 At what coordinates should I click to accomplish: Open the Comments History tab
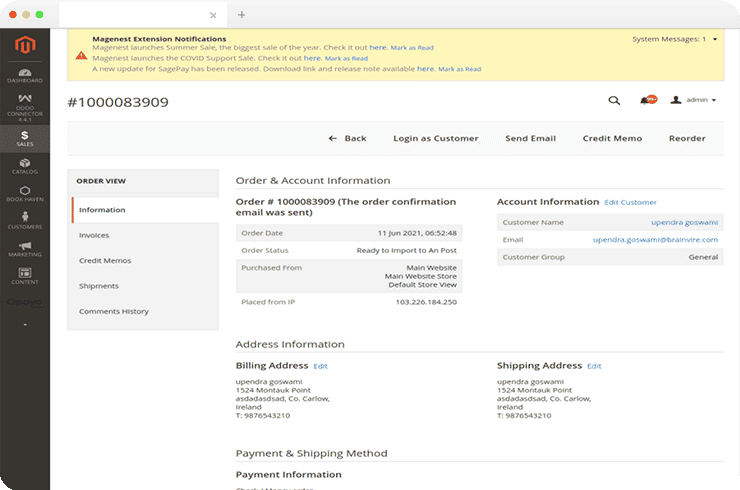coord(114,311)
